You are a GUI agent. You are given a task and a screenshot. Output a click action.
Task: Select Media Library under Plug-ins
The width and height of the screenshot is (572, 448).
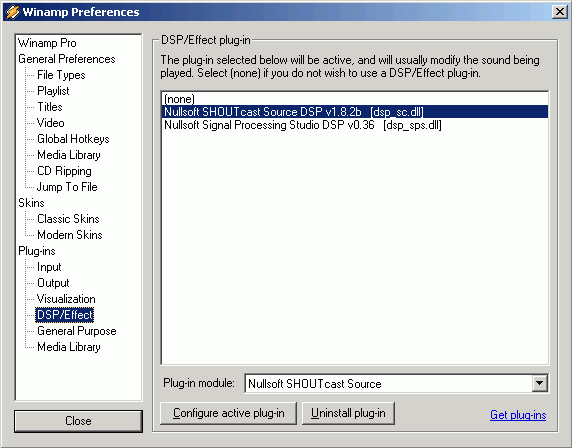(69, 347)
